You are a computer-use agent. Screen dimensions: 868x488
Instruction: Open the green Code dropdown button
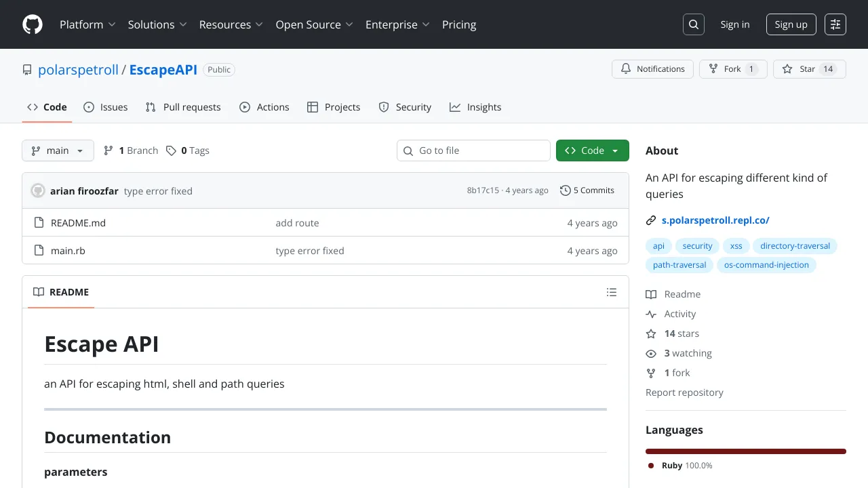click(x=593, y=150)
